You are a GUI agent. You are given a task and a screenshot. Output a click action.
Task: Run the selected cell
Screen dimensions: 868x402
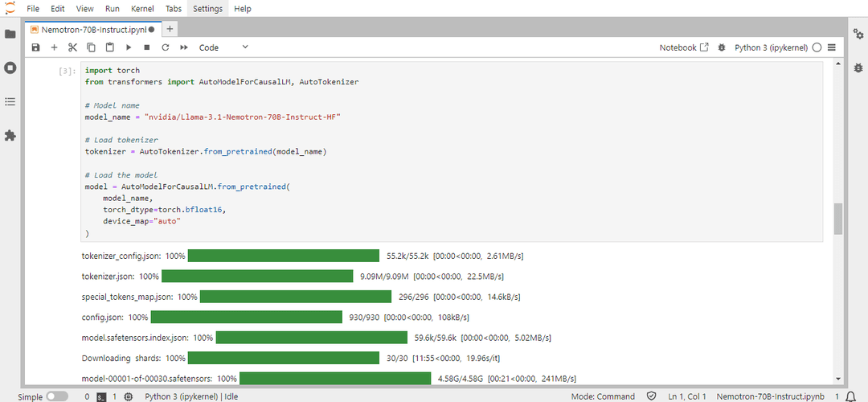pos(129,47)
